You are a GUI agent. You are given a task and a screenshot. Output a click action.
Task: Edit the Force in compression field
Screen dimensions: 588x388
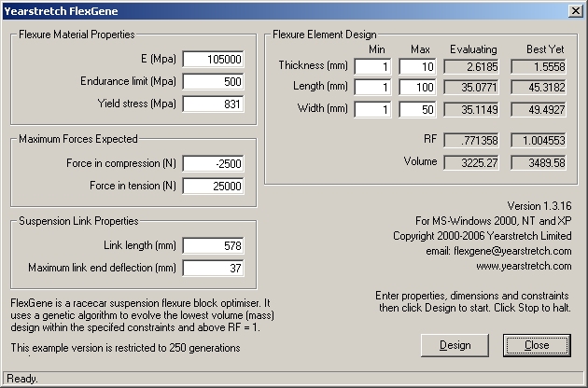click(x=213, y=164)
